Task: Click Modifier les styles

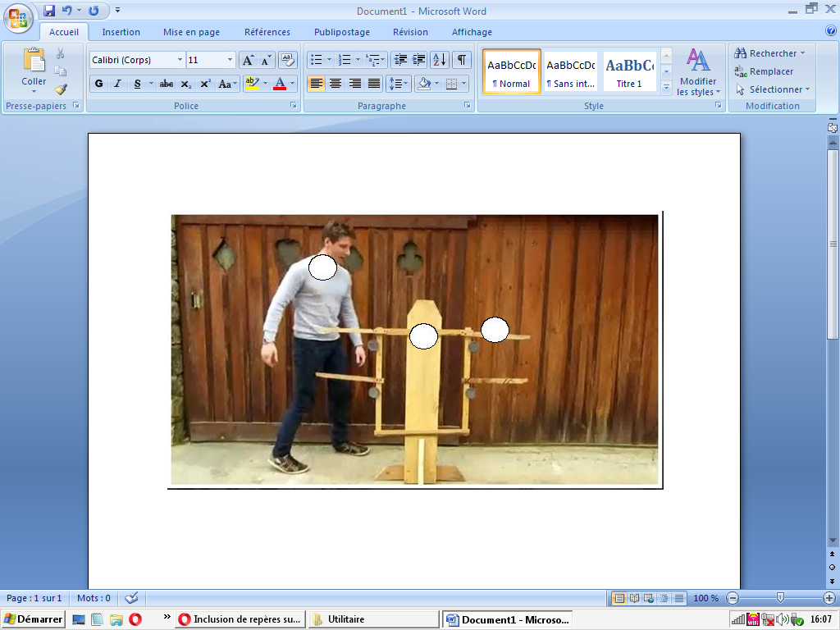Action: click(x=697, y=72)
